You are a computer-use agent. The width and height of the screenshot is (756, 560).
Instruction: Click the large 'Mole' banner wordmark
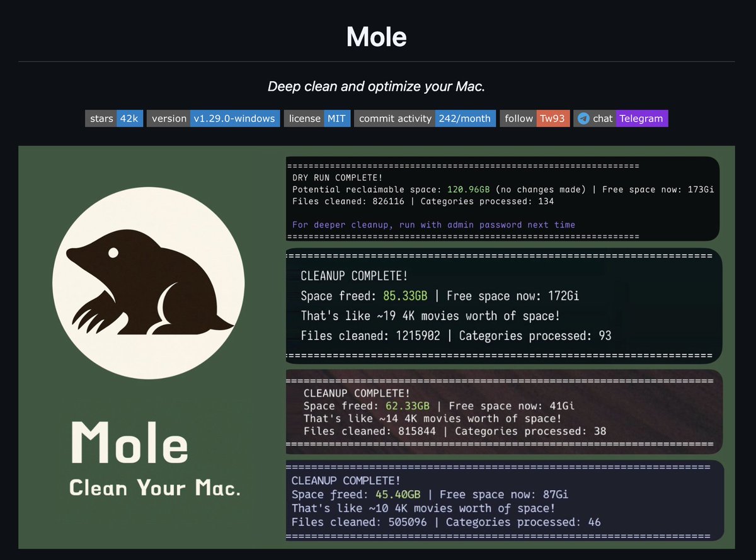coord(129,442)
